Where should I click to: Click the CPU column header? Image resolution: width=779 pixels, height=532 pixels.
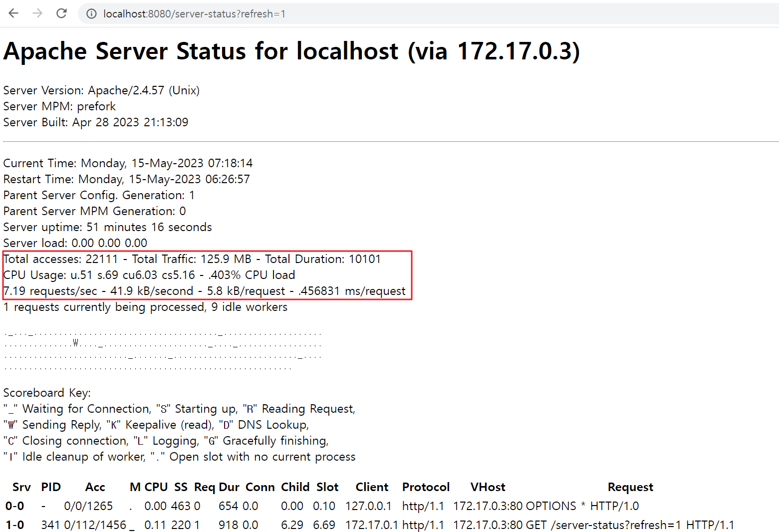point(156,487)
